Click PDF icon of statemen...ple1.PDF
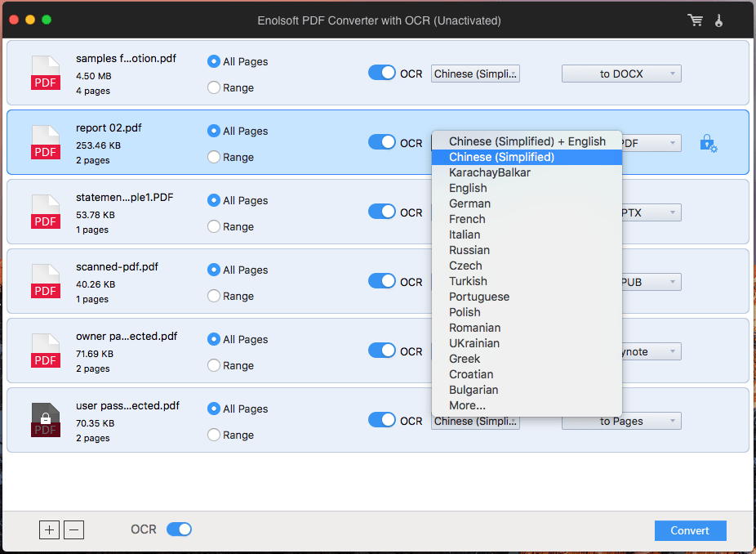 (46, 212)
